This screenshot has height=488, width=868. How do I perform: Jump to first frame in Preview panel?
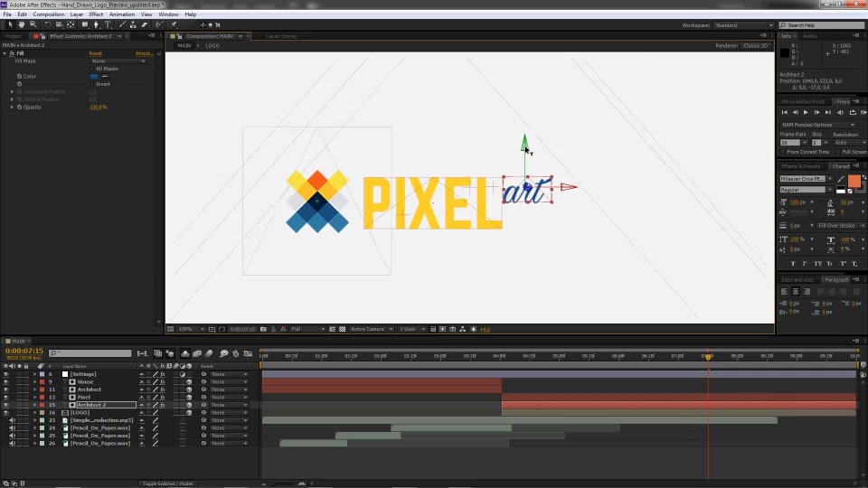785,112
